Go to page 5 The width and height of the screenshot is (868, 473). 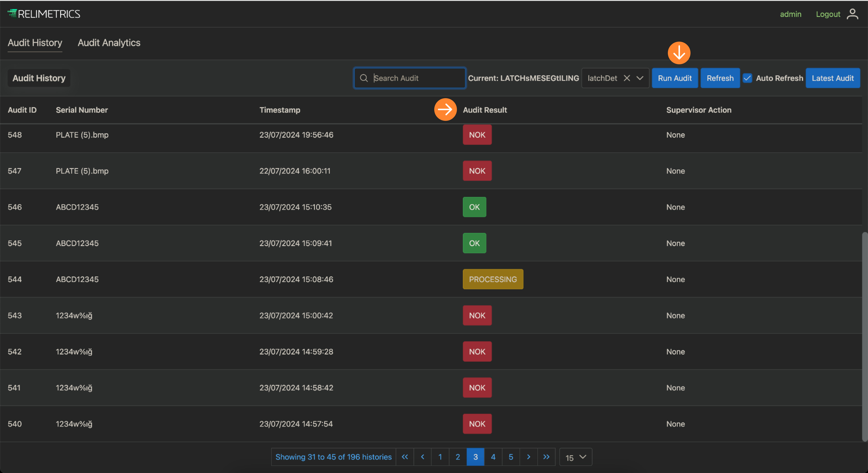coord(511,457)
